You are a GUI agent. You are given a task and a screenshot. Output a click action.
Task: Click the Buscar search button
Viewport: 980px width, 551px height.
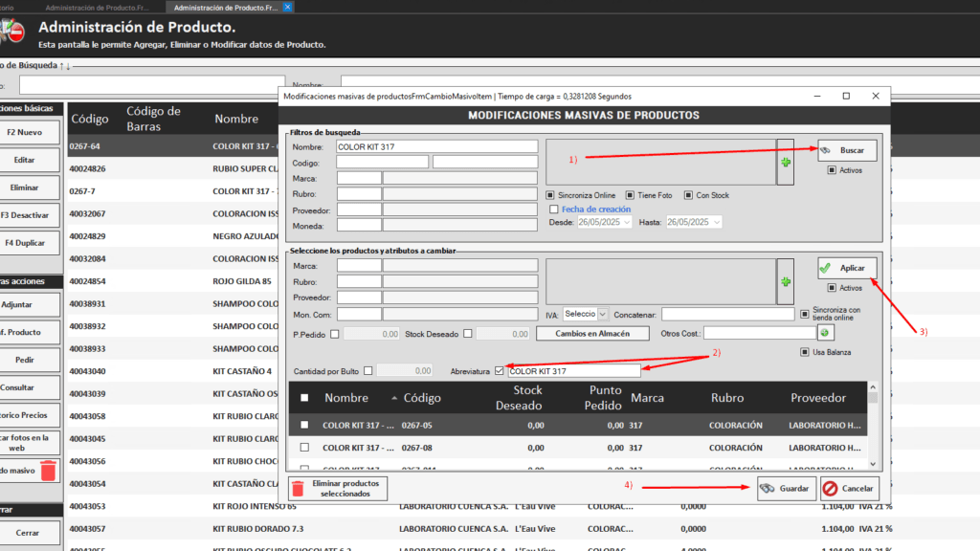(x=846, y=150)
